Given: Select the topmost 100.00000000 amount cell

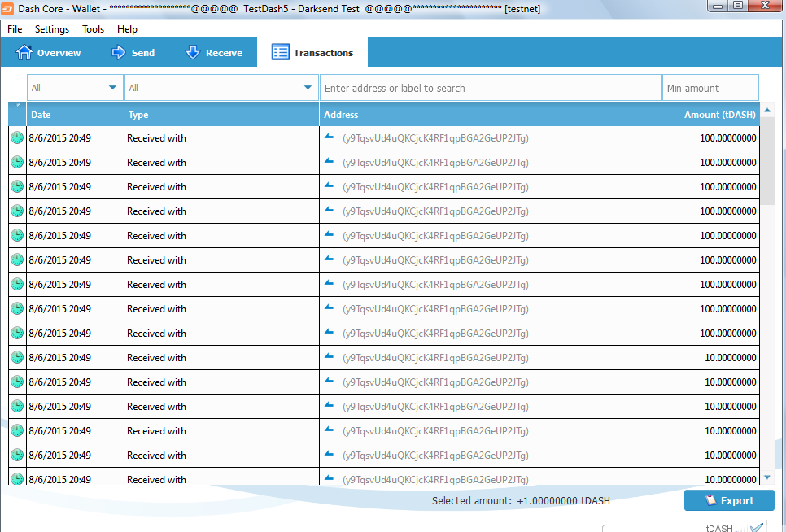Looking at the screenshot, I should [711, 138].
